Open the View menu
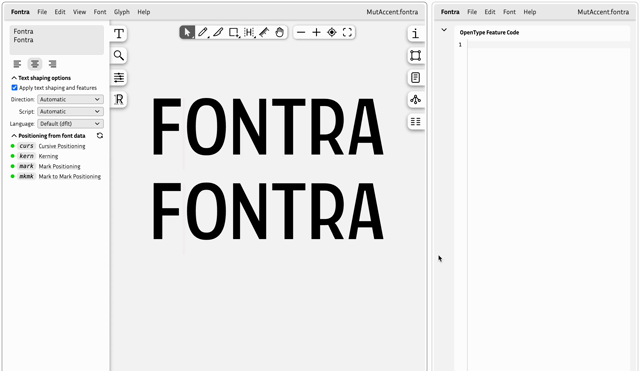This screenshot has height=371, width=640. point(80,12)
